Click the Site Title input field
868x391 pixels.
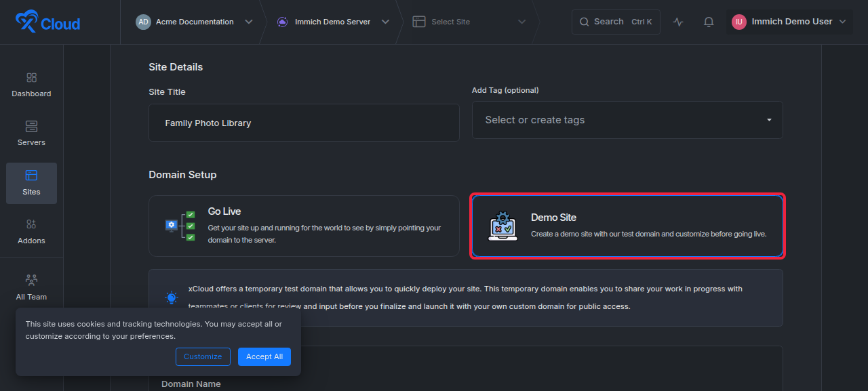coord(304,123)
